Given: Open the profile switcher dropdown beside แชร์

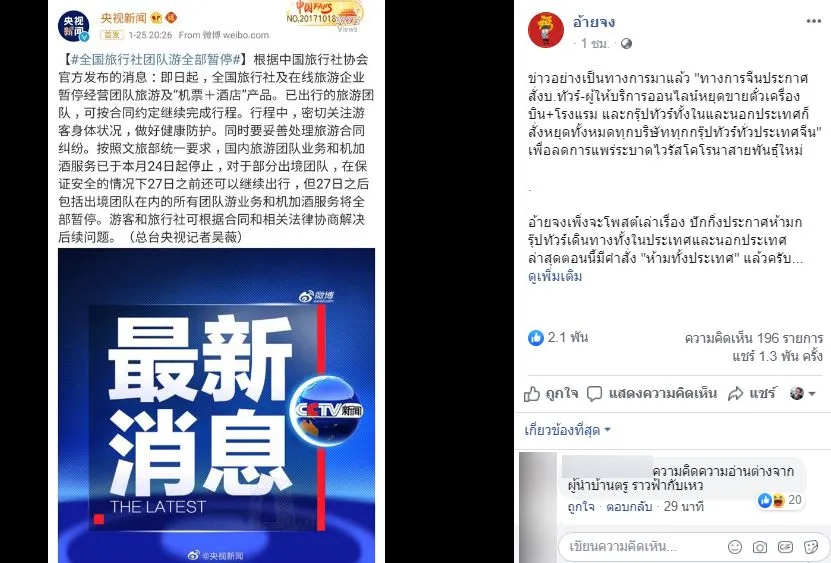Looking at the screenshot, I should click(x=802, y=393).
